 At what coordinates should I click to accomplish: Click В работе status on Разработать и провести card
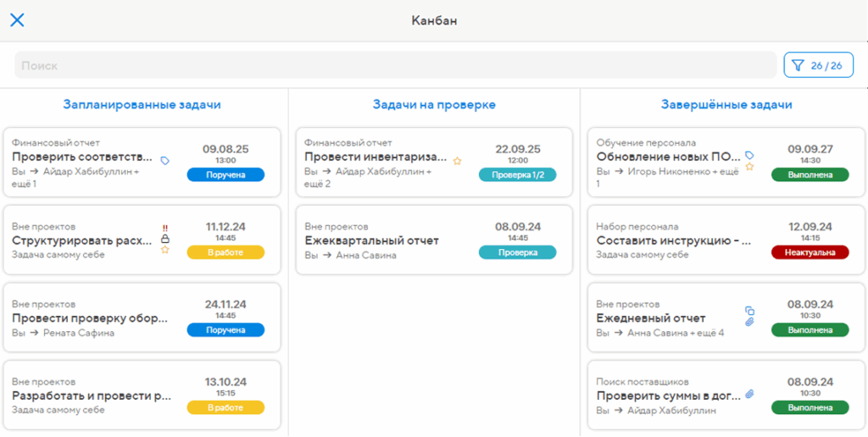[x=225, y=407]
